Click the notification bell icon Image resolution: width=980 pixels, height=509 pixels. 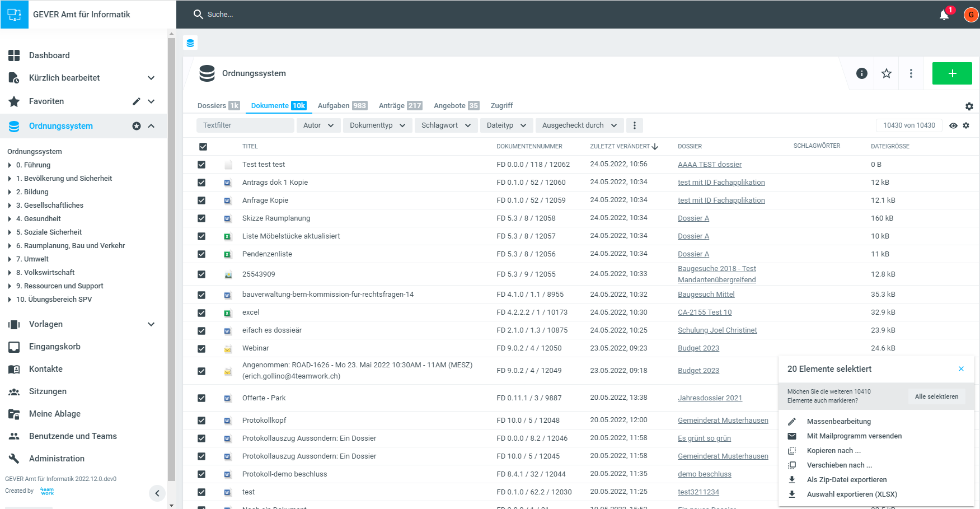944,15
